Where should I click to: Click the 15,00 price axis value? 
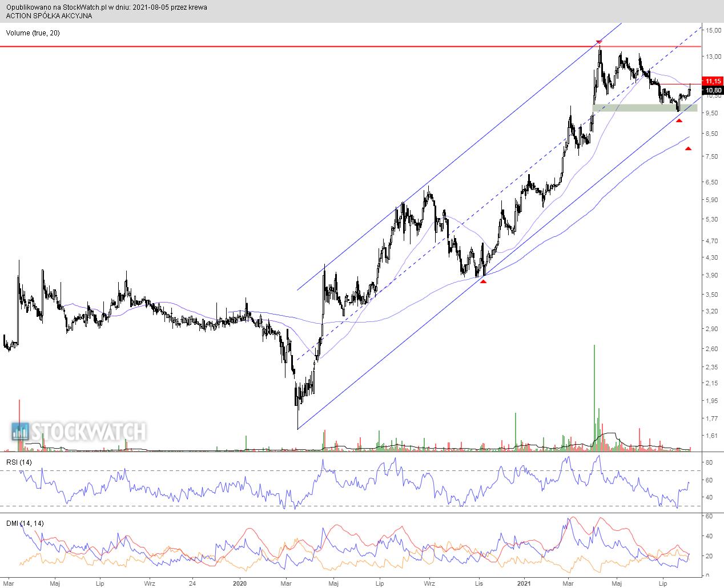tap(713, 30)
